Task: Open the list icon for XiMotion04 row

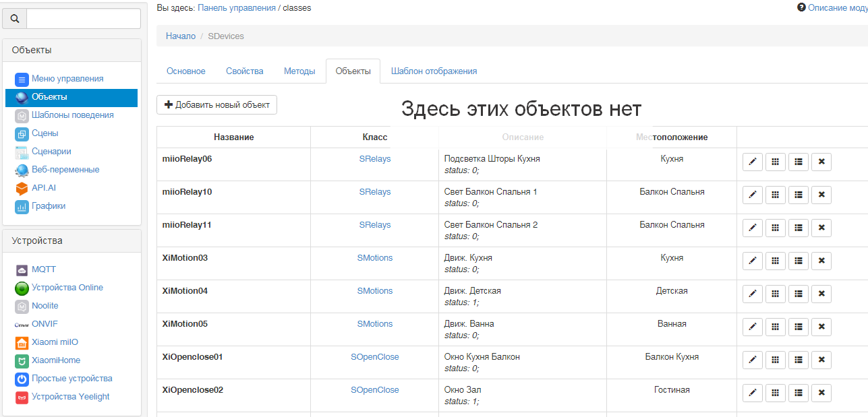Action: tap(798, 294)
